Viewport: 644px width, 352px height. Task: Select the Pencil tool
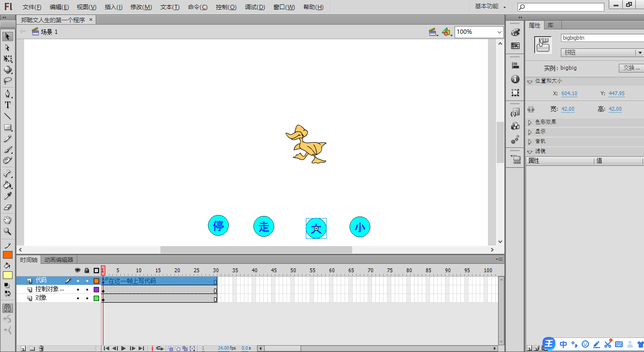pos(8,139)
